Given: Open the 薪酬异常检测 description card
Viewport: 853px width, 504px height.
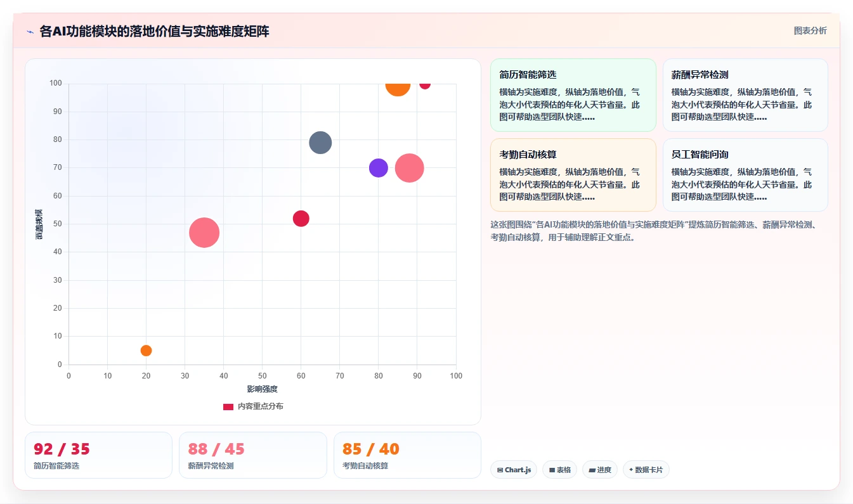Looking at the screenshot, I should [x=745, y=95].
